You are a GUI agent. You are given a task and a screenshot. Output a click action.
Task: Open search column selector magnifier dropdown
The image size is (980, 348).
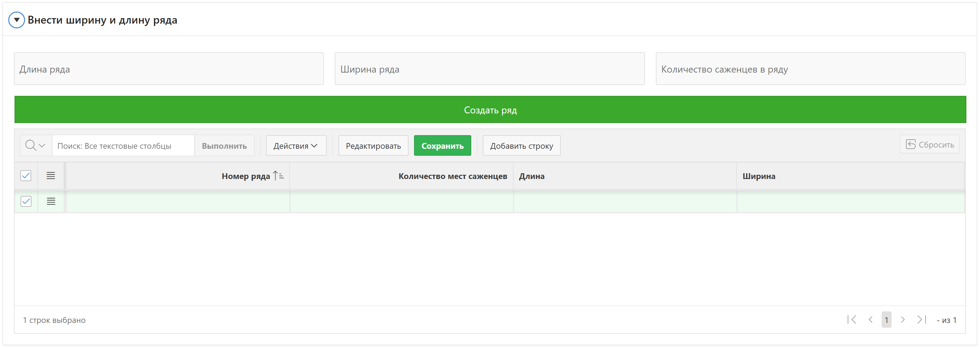tap(35, 145)
